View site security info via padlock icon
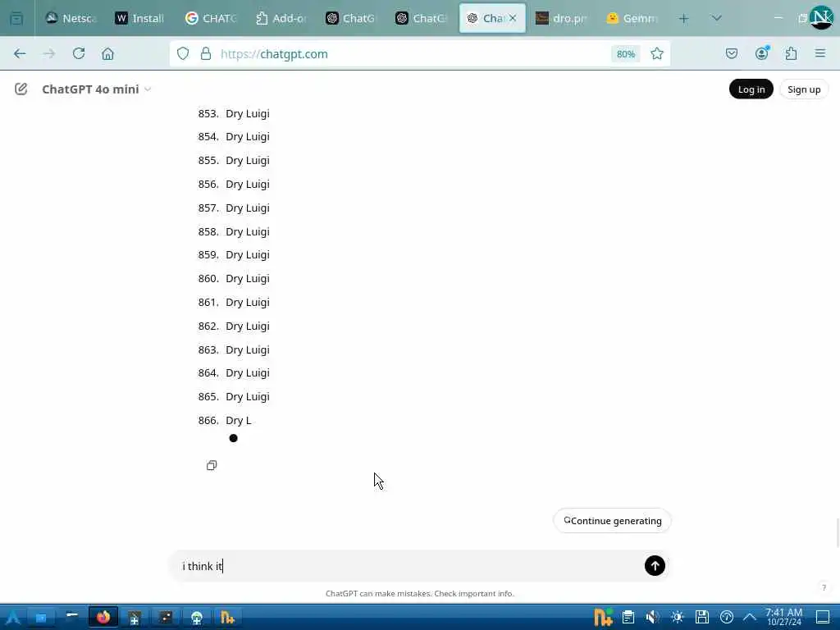 (206, 53)
